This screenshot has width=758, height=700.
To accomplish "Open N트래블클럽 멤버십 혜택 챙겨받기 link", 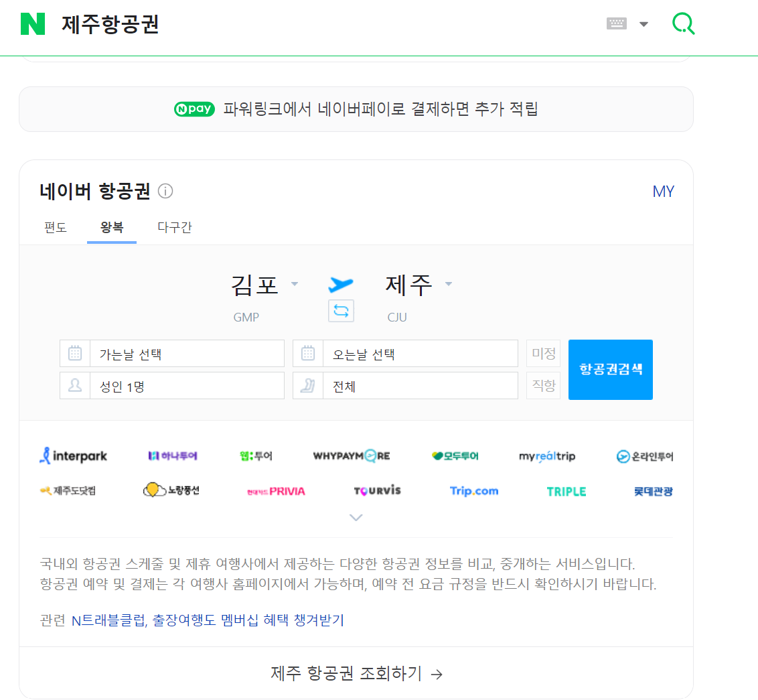I will (208, 620).
